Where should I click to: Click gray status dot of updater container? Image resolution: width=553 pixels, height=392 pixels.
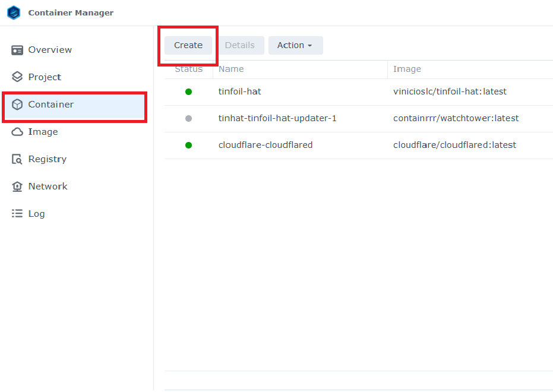coord(188,118)
